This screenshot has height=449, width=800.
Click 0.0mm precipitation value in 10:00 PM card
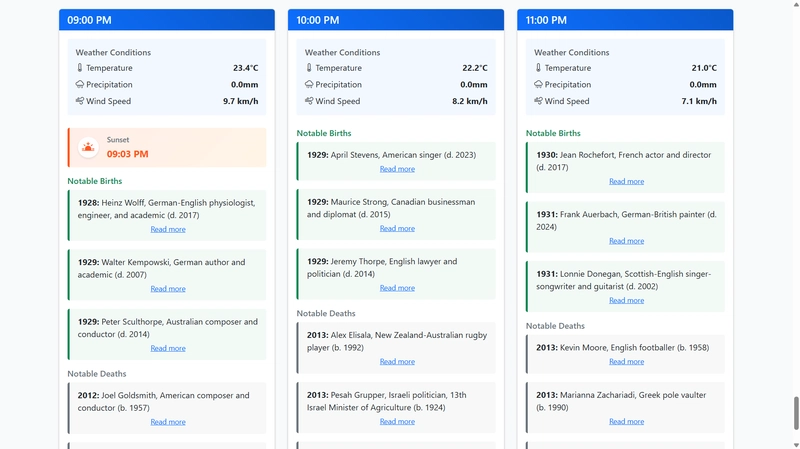pos(473,85)
